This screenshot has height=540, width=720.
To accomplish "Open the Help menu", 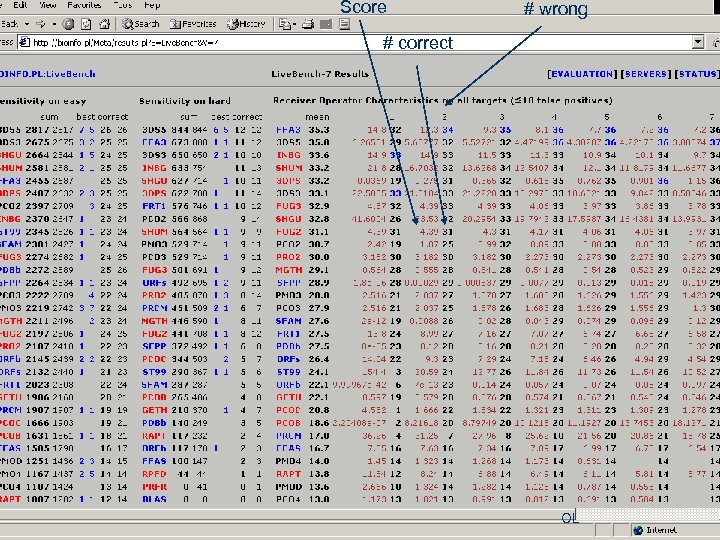I will 152,5.
